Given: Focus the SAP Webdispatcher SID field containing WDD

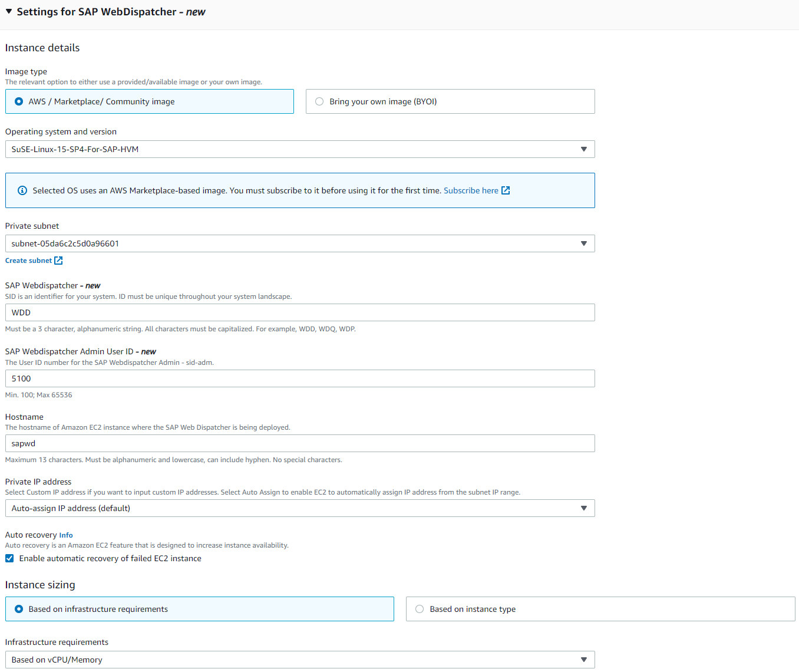Looking at the screenshot, I should tap(300, 312).
